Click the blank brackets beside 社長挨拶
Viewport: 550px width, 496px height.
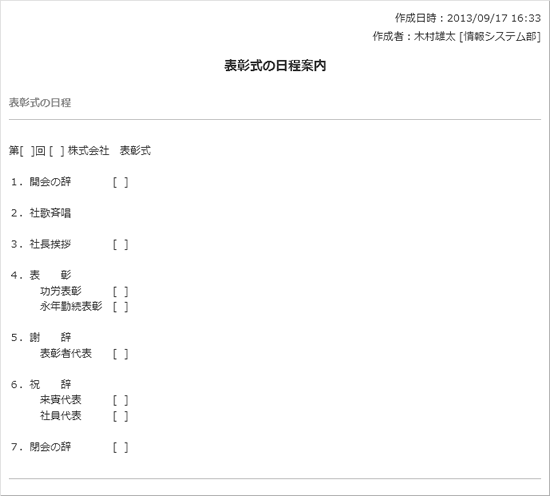[121, 244]
